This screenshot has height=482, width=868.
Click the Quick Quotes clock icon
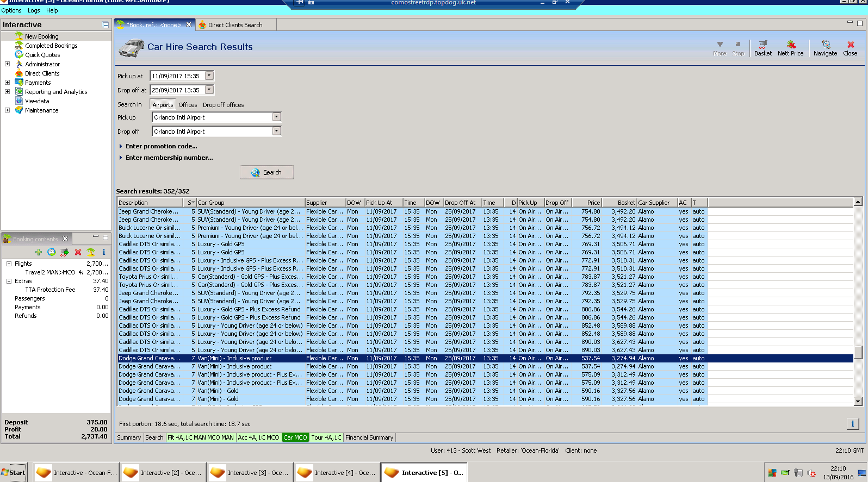point(19,54)
